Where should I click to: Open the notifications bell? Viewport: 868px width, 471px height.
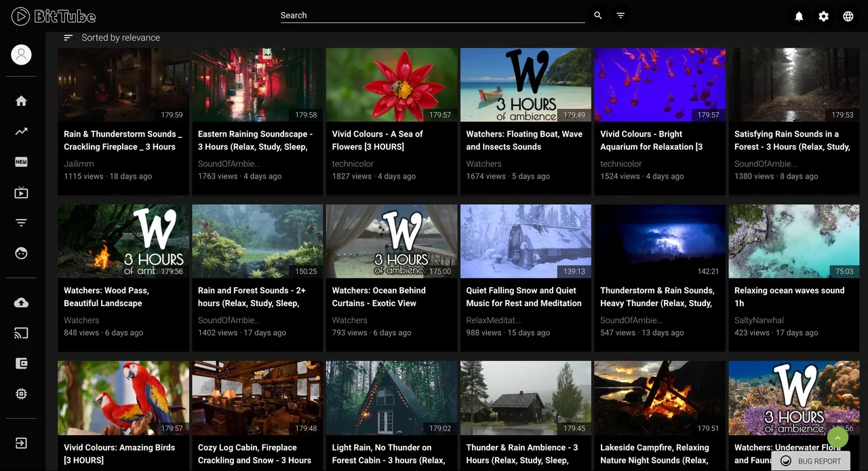point(799,16)
